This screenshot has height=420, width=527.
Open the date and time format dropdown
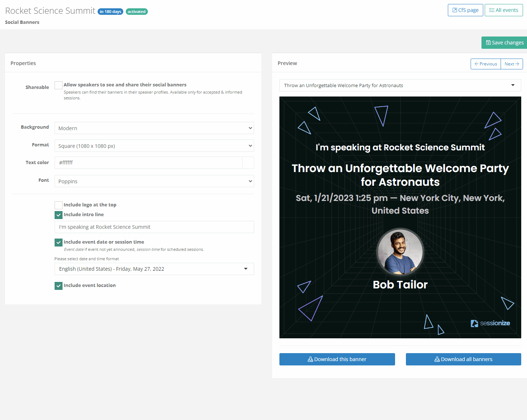click(154, 269)
